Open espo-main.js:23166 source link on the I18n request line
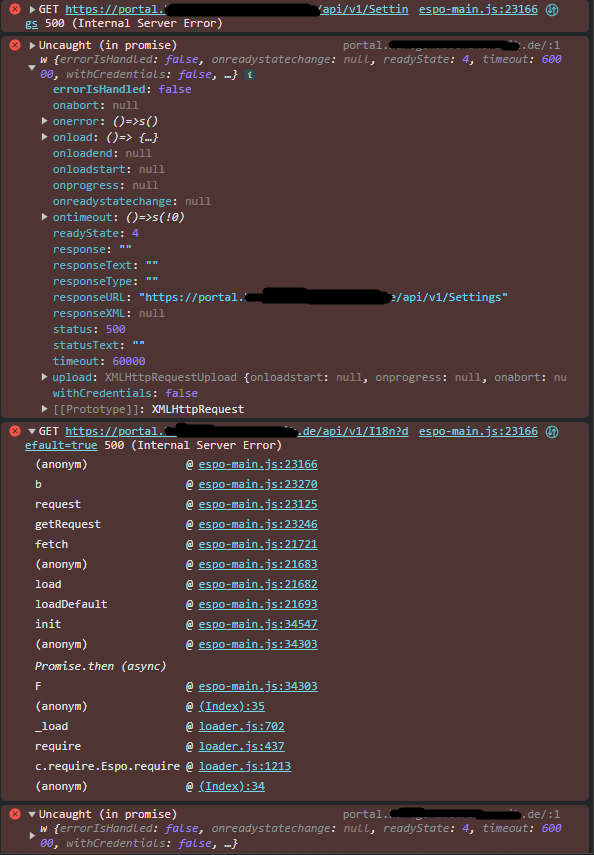The width and height of the screenshot is (594, 855). click(478, 431)
